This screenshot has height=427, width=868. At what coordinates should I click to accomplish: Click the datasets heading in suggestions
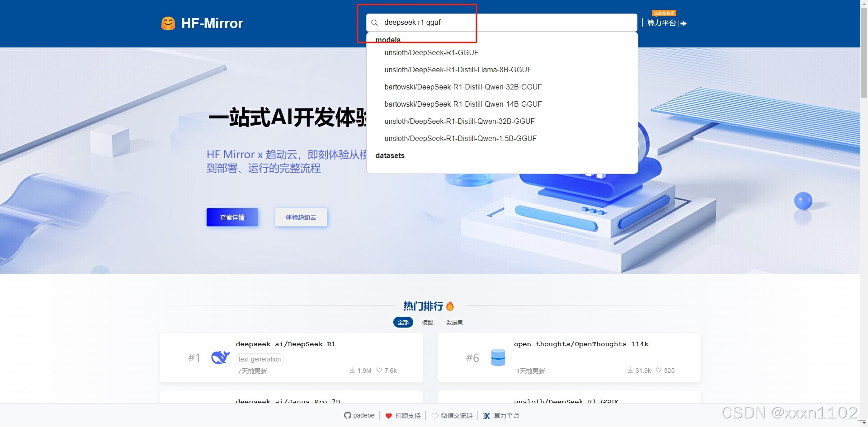(x=390, y=156)
